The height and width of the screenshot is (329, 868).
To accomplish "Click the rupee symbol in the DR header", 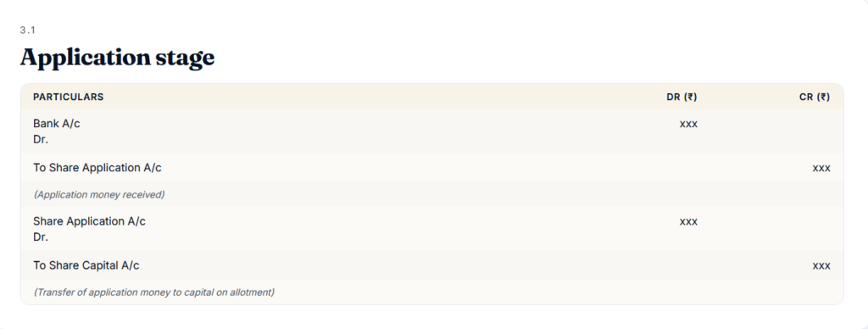I will [x=690, y=97].
